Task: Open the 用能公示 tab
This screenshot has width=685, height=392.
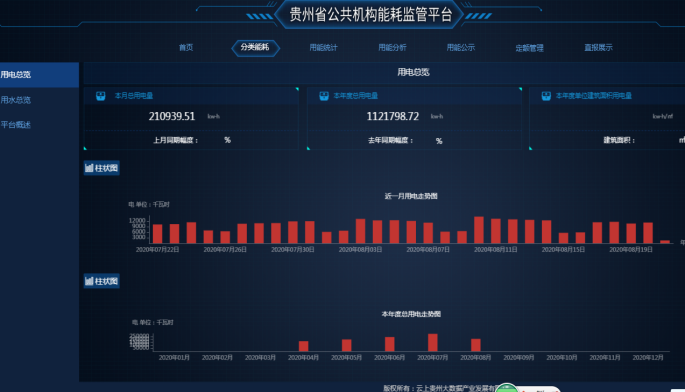Action: (461, 47)
